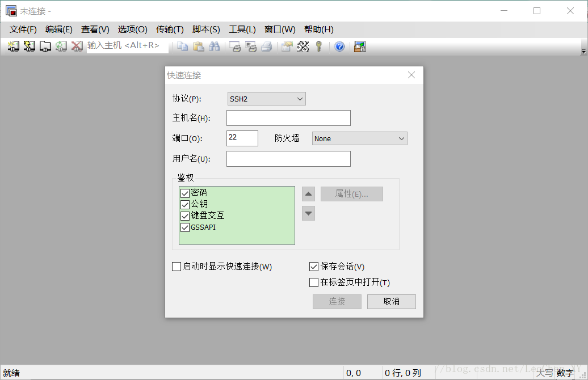Enable 启动时显示快速连接 option
Image resolution: width=588 pixels, height=380 pixels.
(x=177, y=267)
